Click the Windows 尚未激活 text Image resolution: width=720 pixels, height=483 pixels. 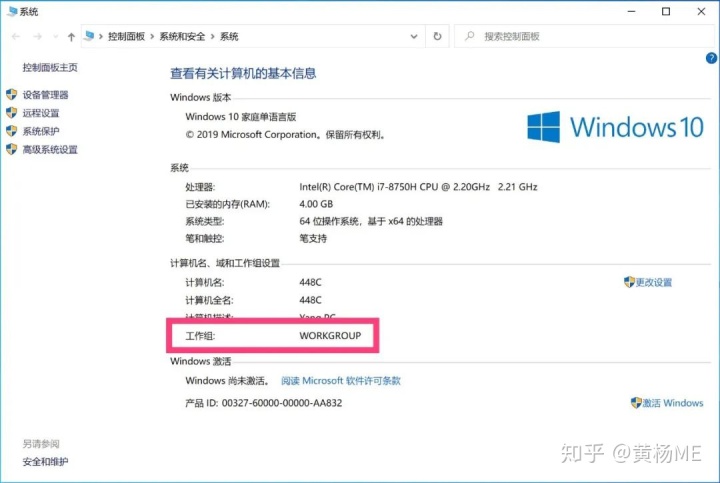(x=227, y=381)
